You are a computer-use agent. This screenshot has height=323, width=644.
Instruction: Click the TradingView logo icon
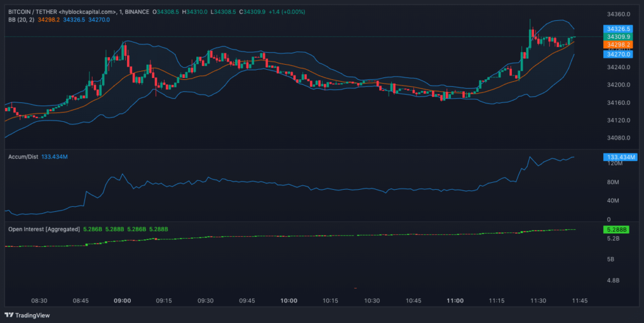[9, 315]
